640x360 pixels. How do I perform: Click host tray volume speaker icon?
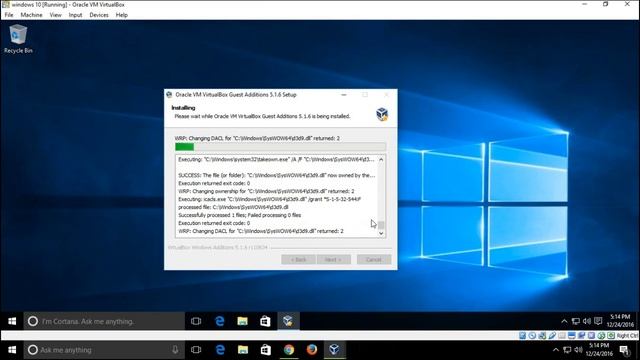click(578, 350)
